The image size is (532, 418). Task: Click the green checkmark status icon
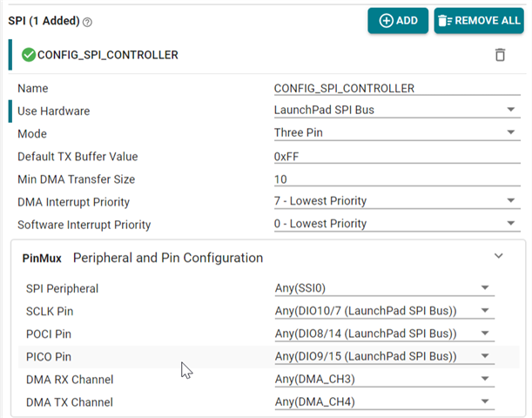pyautogui.click(x=28, y=55)
